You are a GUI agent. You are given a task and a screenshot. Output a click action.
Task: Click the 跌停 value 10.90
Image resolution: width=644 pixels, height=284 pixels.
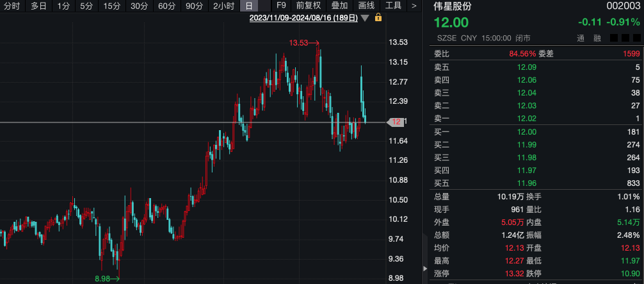(x=631, y=273)
